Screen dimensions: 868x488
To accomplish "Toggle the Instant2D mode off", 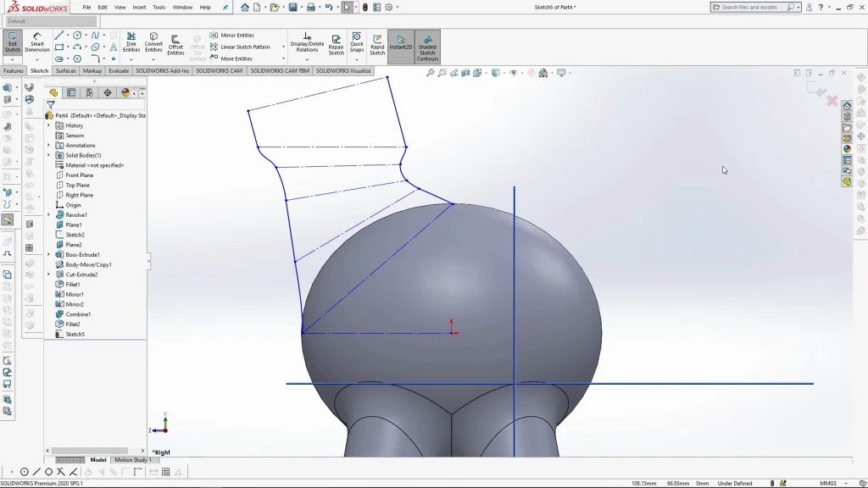I will [401, 42].
